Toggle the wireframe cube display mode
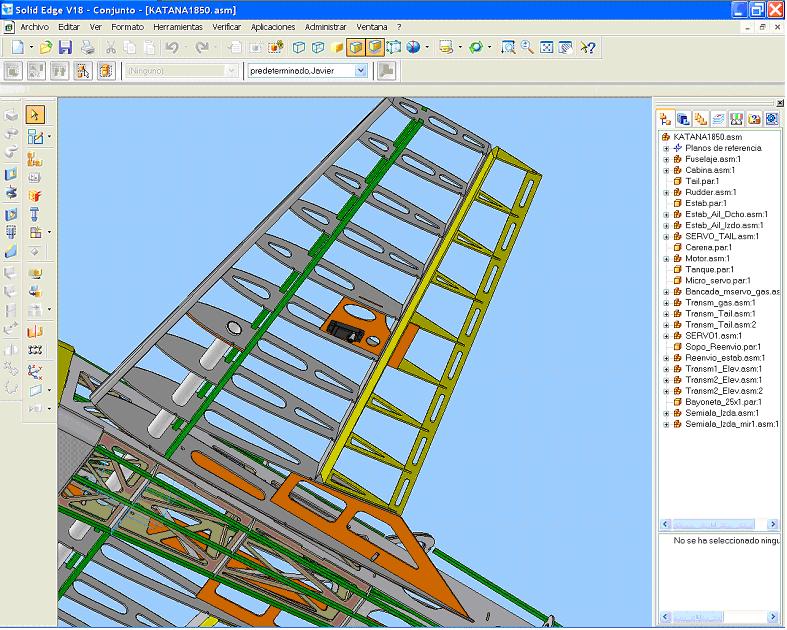Screen dimensions: 787x630 (299, 47)
